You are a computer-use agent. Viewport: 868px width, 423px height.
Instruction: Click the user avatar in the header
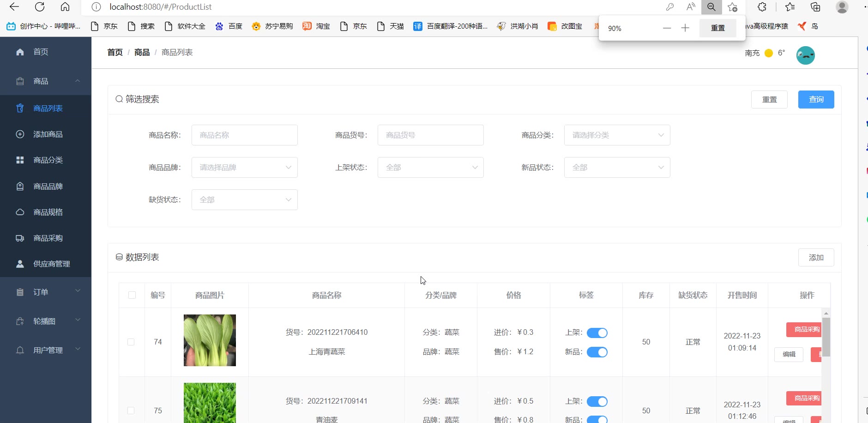click(x=806, y=55)
